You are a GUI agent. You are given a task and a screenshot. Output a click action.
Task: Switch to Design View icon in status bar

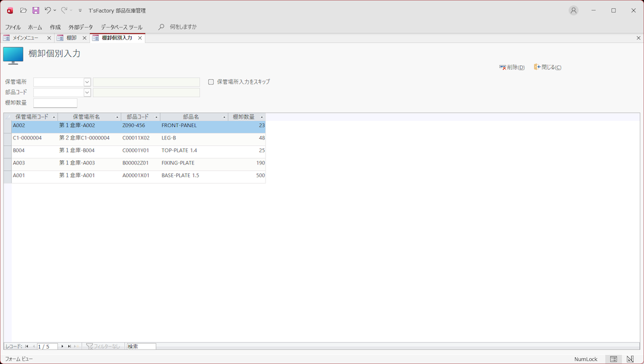pyautogui.click(x=630, y=359)
